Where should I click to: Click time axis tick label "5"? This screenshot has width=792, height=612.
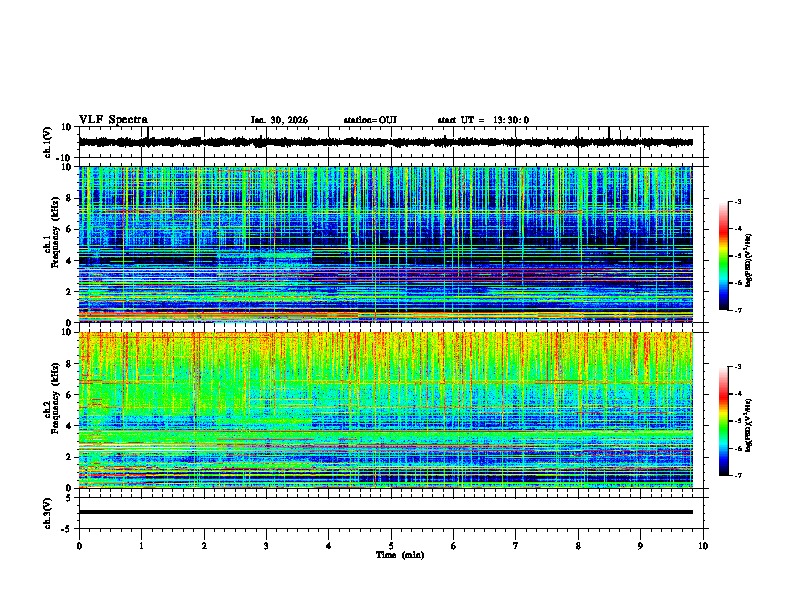(x=391, y=546)
